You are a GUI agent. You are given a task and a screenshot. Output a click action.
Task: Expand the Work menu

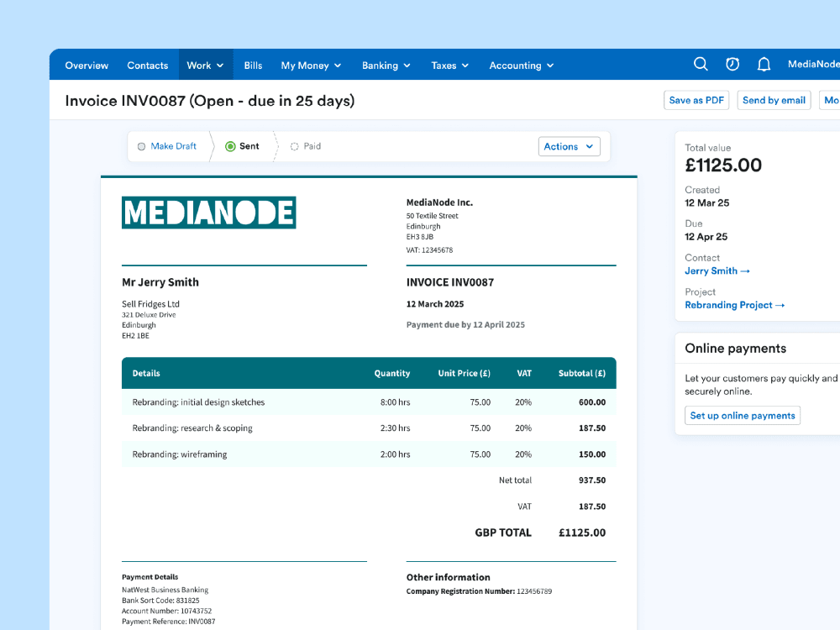205,65
